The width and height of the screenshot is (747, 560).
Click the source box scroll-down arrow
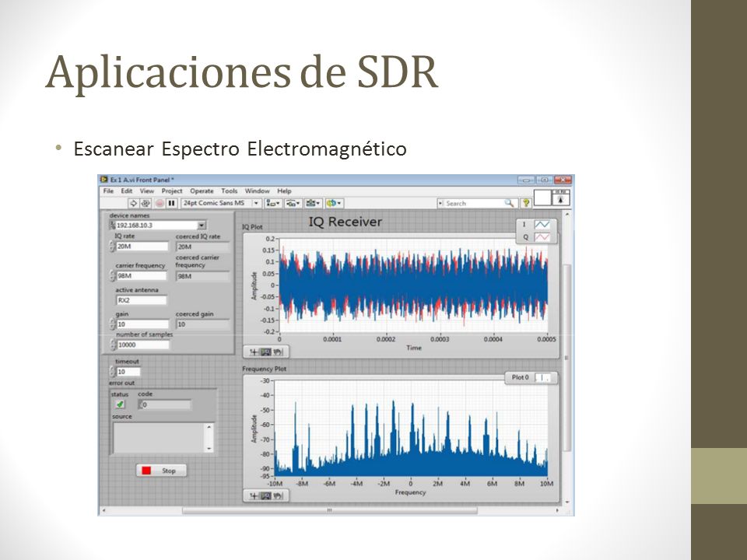209,449
